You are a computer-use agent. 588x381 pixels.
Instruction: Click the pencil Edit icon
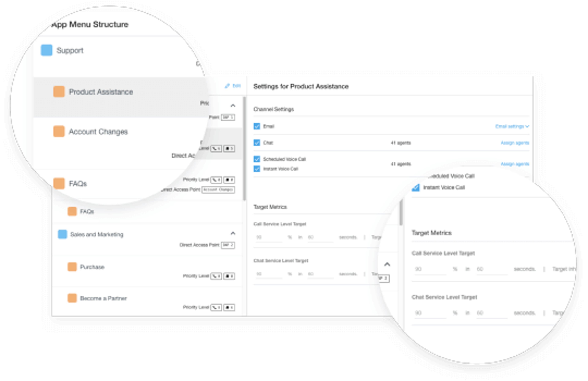click(x=227, y=86)
